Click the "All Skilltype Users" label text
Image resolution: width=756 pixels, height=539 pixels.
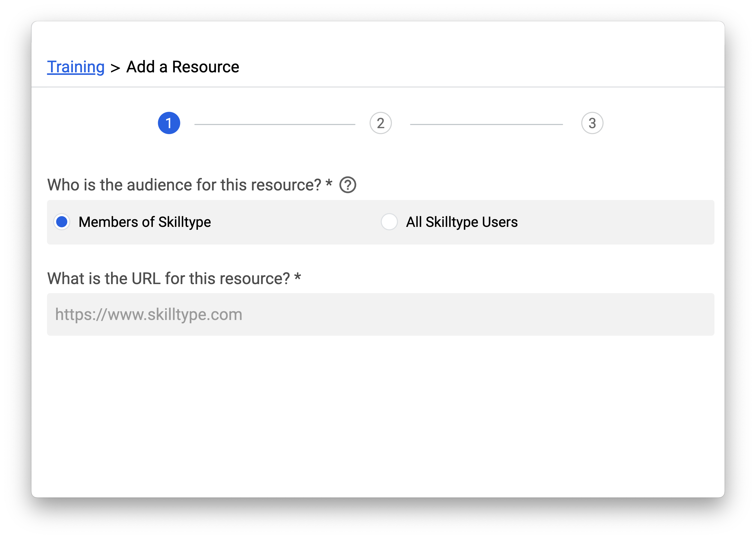coord(462,222)
